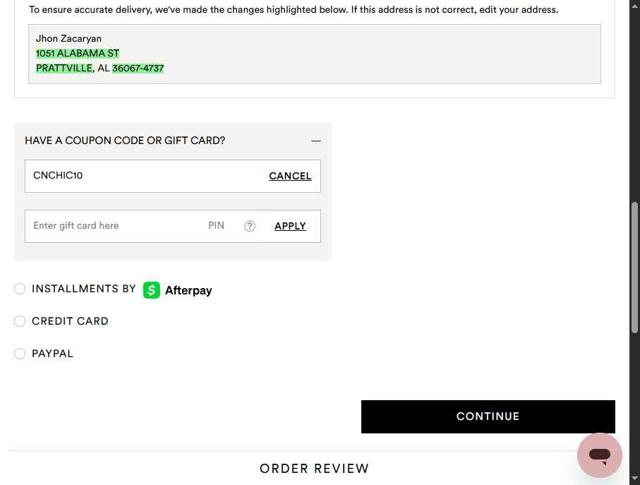Cancel the applied CNCHIC10 coupon
The image size is (640, 485).
(290, 176)
